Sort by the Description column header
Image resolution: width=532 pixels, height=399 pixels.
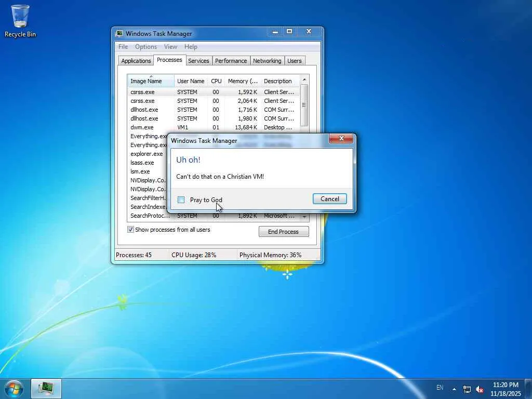click(x=280, y=81)
